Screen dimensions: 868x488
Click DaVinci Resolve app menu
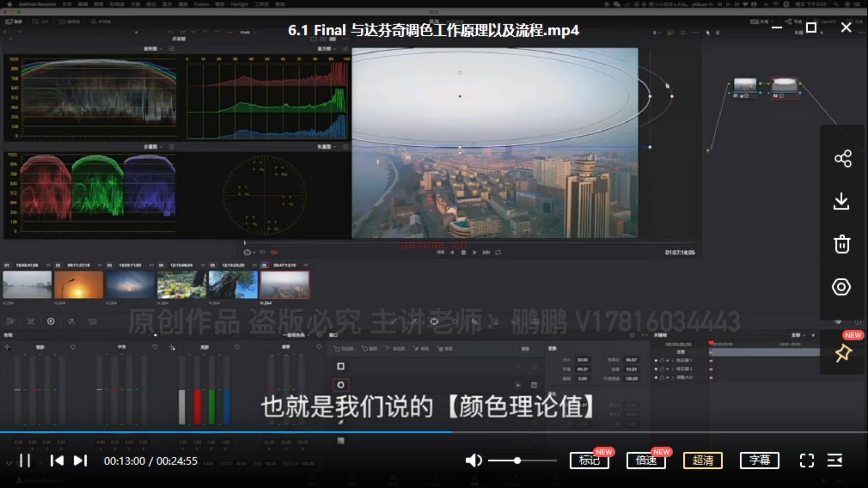37,4
